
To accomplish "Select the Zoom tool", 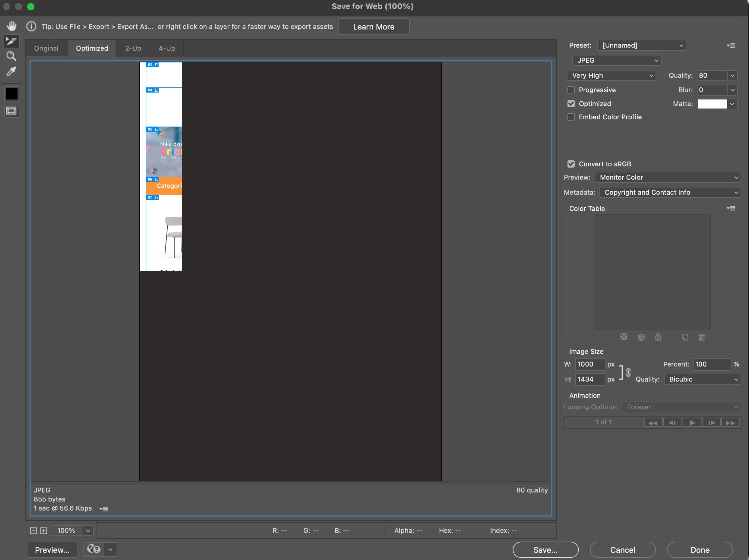I will [x=11, y=56].
